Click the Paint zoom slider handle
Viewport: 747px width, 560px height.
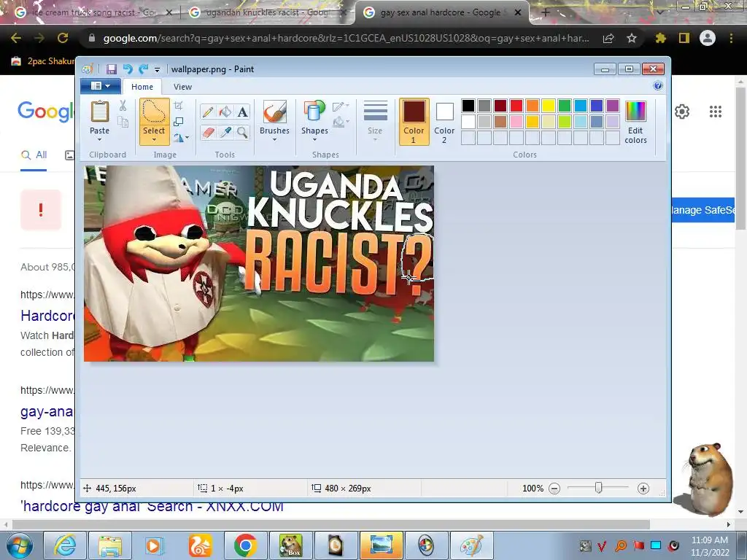coord(599,488)
